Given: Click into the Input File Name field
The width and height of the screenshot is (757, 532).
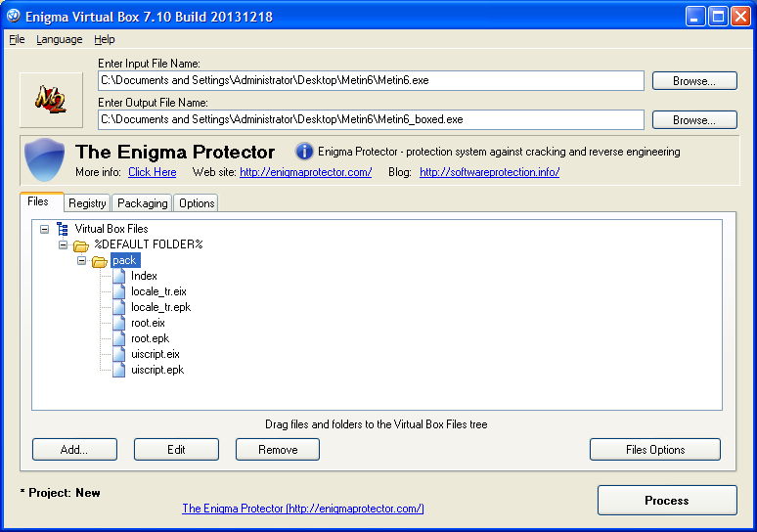Looking at the screenshot, I should (371, 80).
